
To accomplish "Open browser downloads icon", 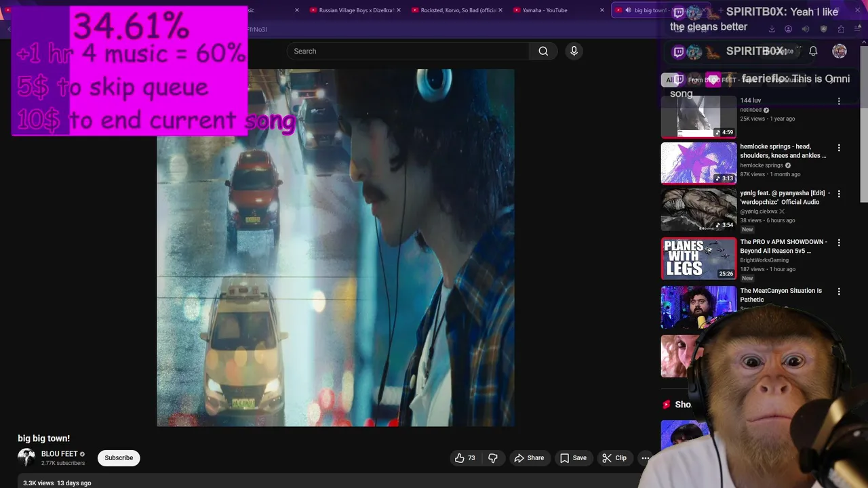I will (x=772, y=29).
